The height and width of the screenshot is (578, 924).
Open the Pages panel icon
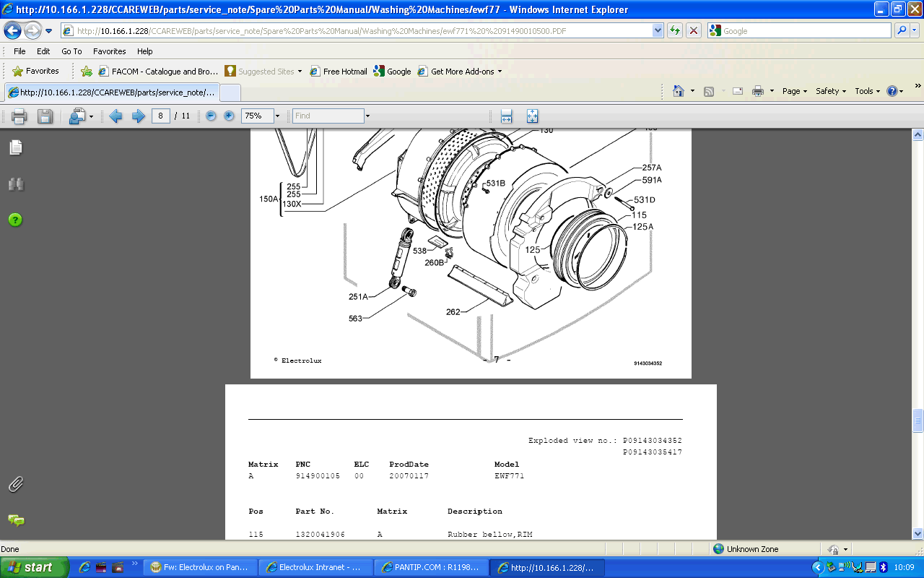tap(16, 147)
